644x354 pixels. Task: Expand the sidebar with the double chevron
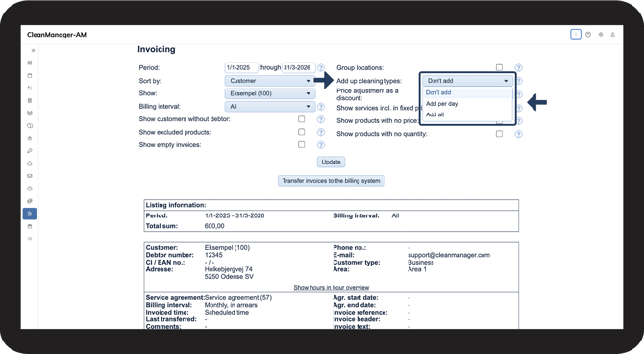(33, 51)
